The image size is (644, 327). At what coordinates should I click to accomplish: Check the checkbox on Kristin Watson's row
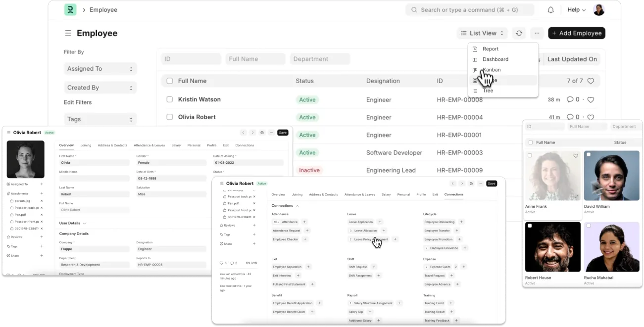click(170, 99)
